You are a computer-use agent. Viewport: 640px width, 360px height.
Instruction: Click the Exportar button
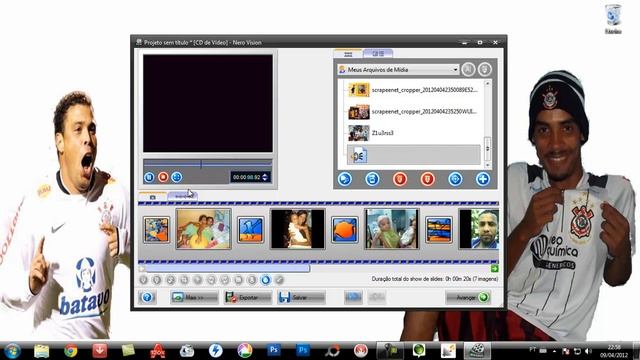(x=248, y=298)
